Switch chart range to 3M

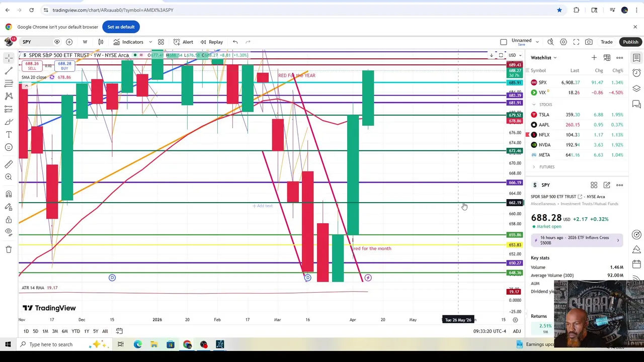(55, 331)
